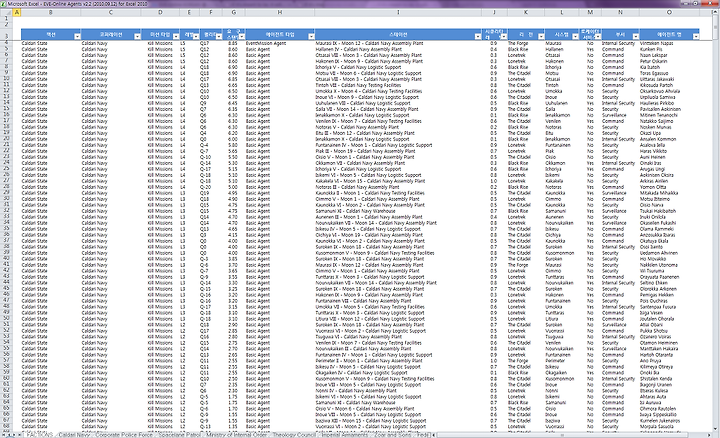Select the agent name cell 'Toras Egassuo'
Viewport: 720px width, 438px height.
(669, 73)
